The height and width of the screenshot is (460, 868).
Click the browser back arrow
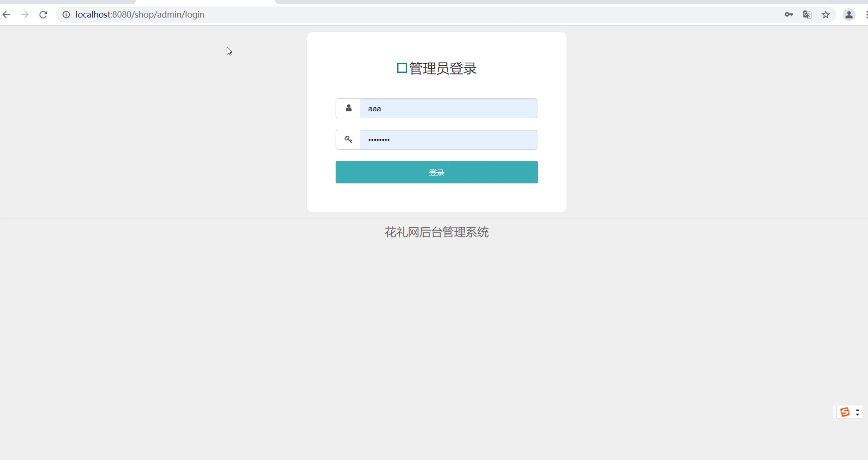tap(6, 15)
